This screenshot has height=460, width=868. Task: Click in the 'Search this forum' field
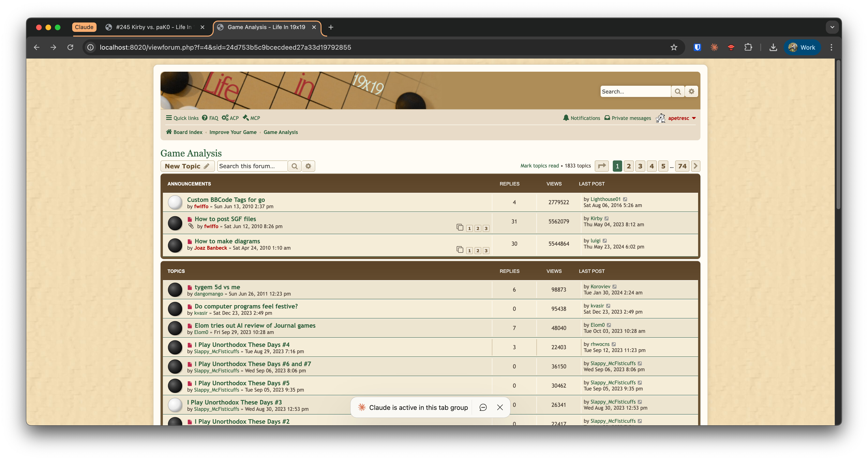pyautogui.click(x=252, y=166)
